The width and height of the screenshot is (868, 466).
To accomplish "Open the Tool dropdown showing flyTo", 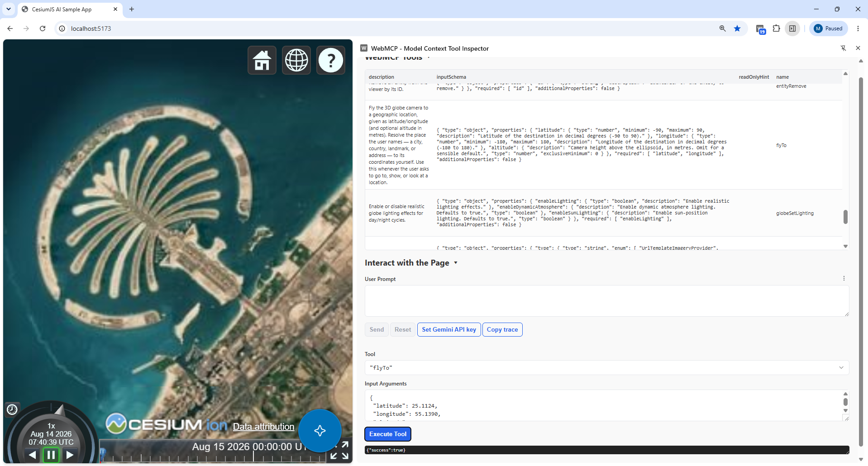I will (x=607, y=368).
